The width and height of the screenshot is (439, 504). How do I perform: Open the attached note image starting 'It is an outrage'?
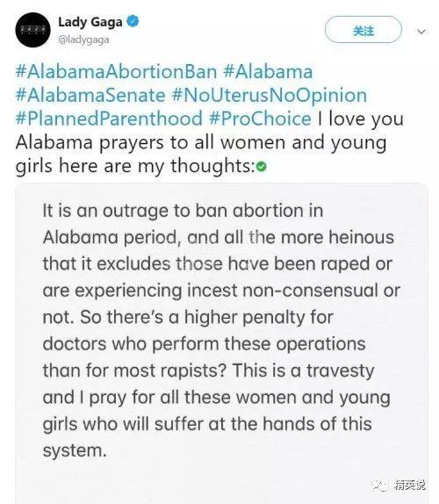[221, 343]
